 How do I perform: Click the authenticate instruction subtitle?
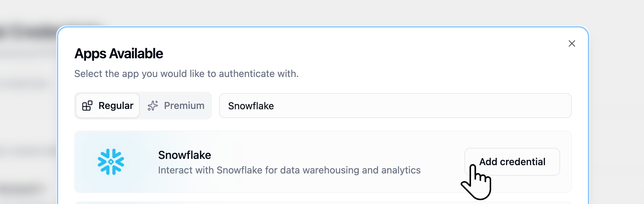(186, 74)
